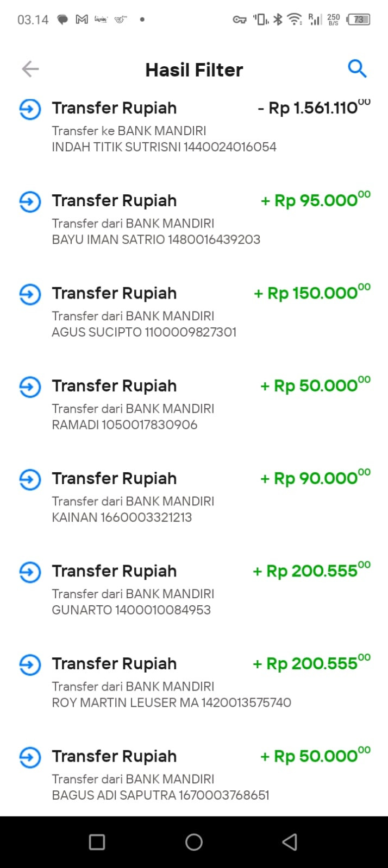388x868 pixels.
Task: Tap transfer icon beside Gunarto entry
Action: pos(30,572)
